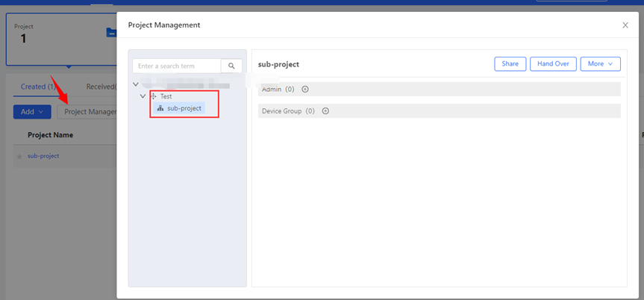The image size is (644, 300).
Task: Click the search magnifier icon button
Action: click(x=231, y=66)
